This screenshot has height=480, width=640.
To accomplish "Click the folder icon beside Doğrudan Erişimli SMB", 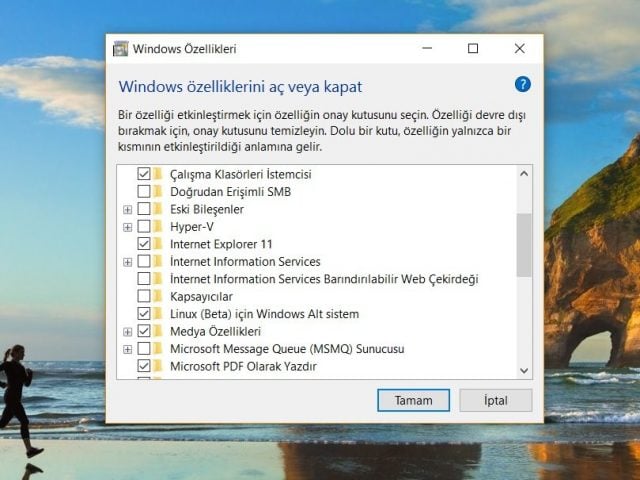I will [x=158, y=191].
